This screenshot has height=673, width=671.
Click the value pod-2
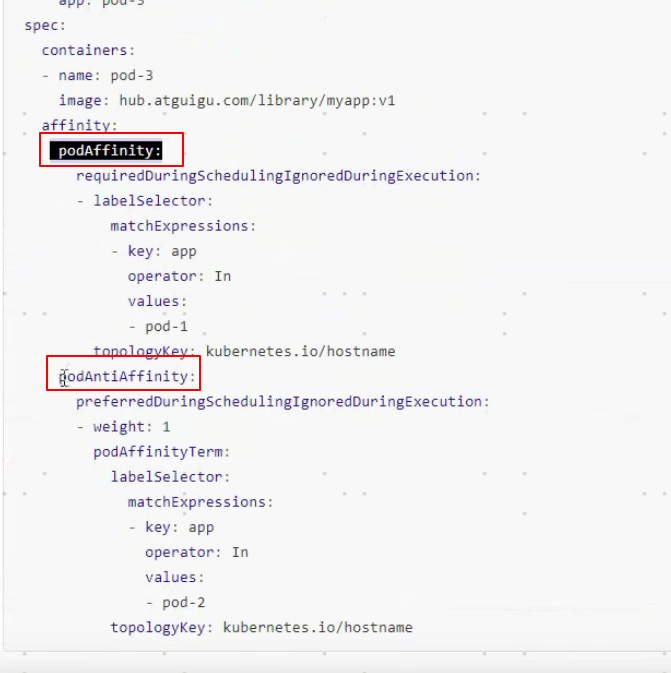184,603
